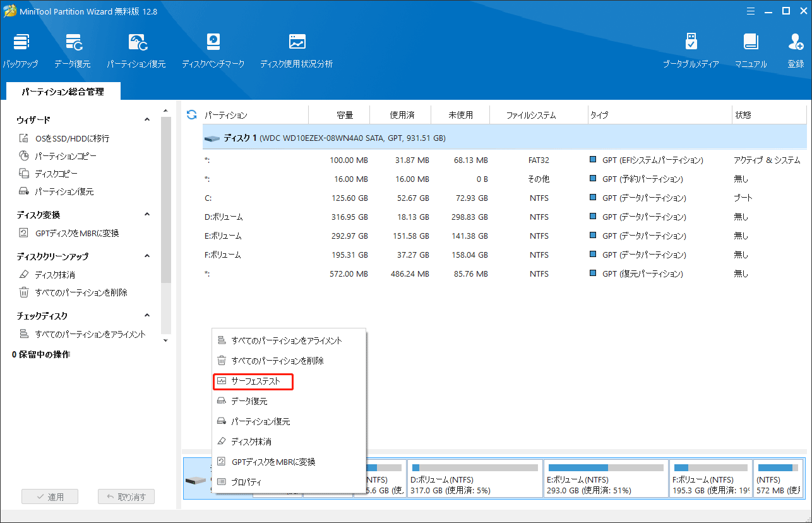Click 572 MB NTFS block in disk map

click(779, 479)
